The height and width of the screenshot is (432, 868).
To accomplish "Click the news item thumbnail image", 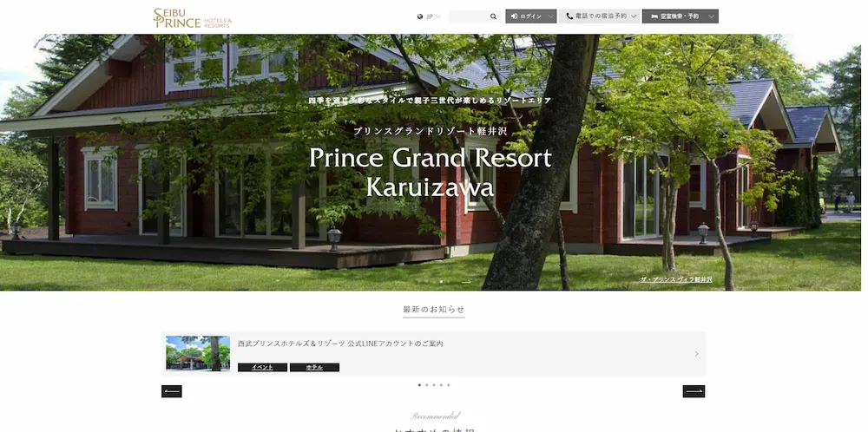I will (198, 353).
